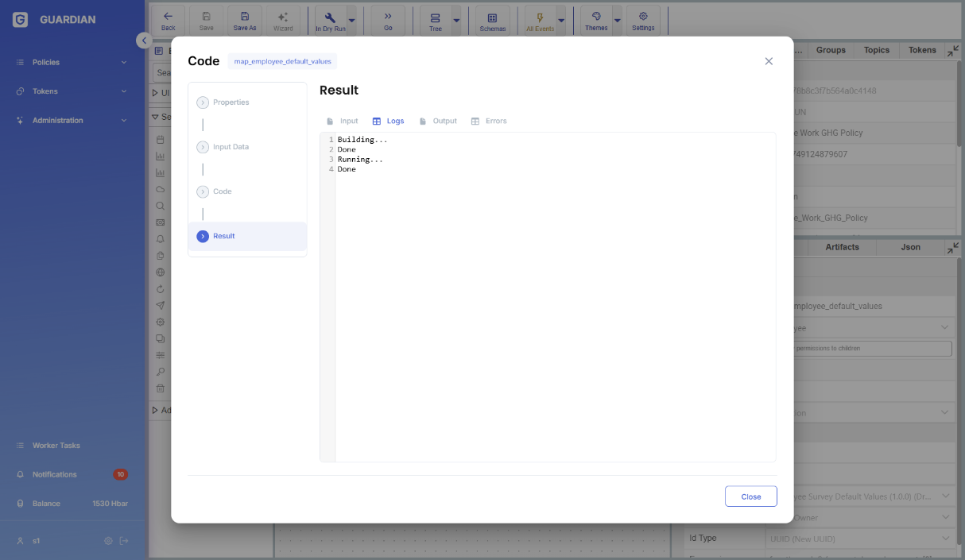Viewport: 965px width, 560px height.
Task: Click the Go toolbar button
Action: (x=388, y=21)
